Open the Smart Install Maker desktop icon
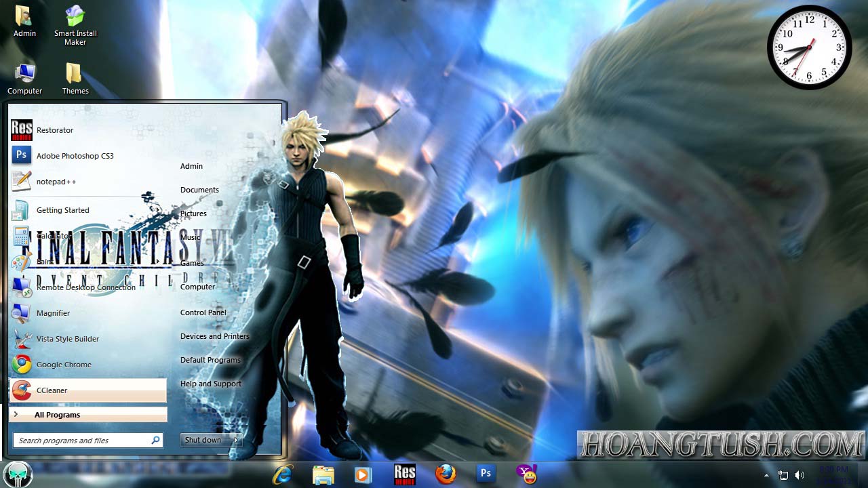 pyautogui.click(x=75, y=19)
